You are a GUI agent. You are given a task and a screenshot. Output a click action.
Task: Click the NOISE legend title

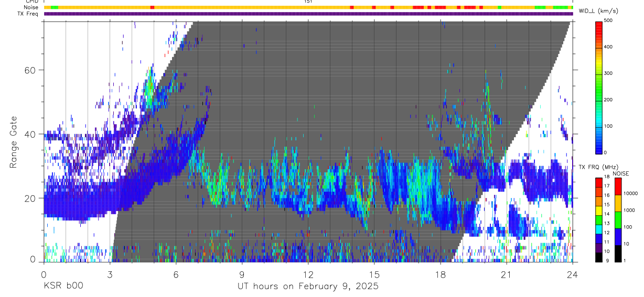620,173
